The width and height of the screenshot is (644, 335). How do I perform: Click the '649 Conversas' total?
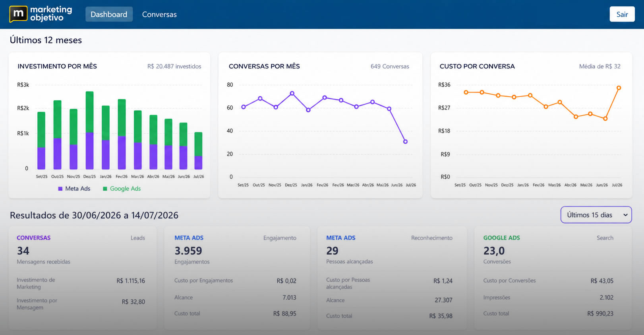coord(390,66)
